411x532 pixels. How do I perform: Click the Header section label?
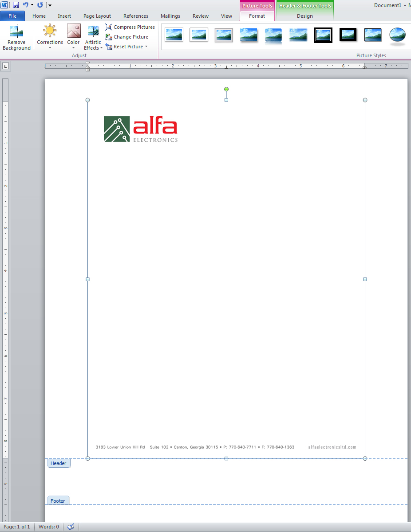(x=59, y=463)
